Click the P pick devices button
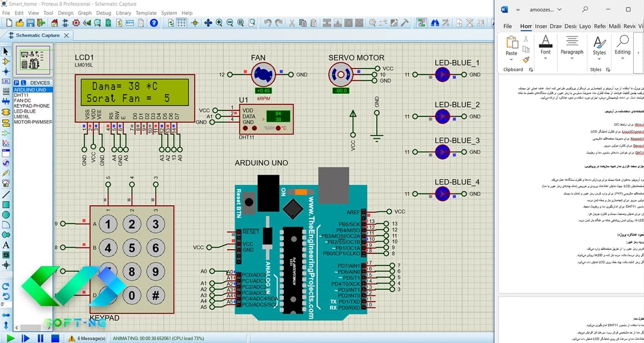Image resolution: width=644 pixels, height=343 pixels. pos(16,83)
